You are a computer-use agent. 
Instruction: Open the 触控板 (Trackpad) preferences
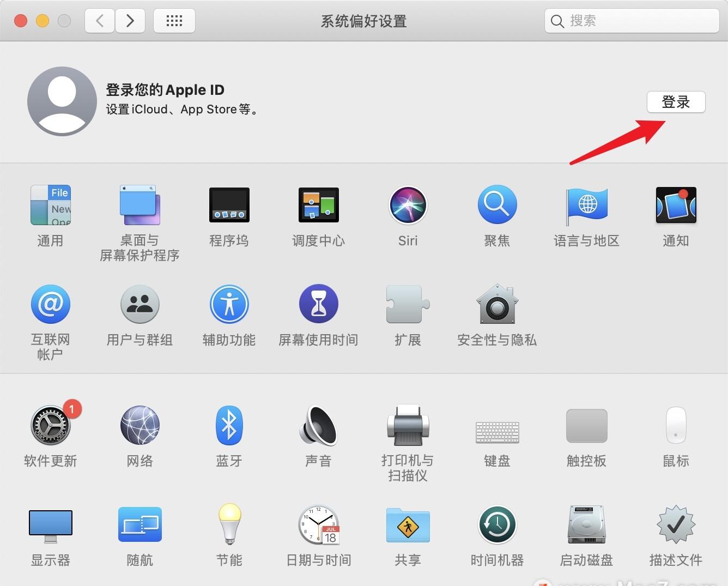pos(586,426)
